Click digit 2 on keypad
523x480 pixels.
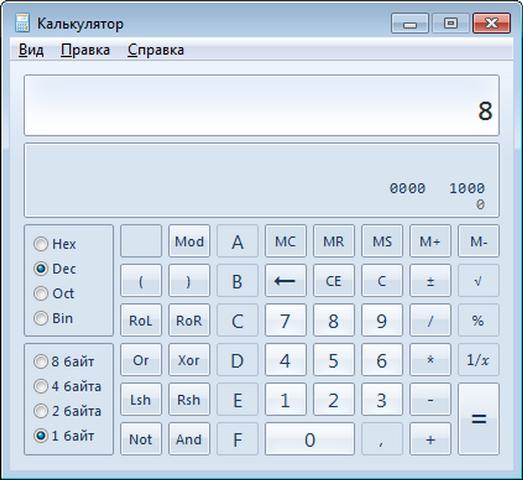(x=334, y=399)
